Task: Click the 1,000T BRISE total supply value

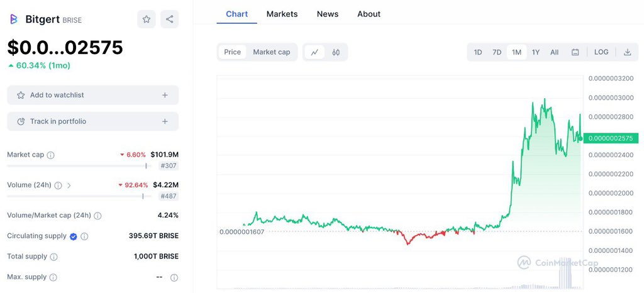Action: pos(156,257)
